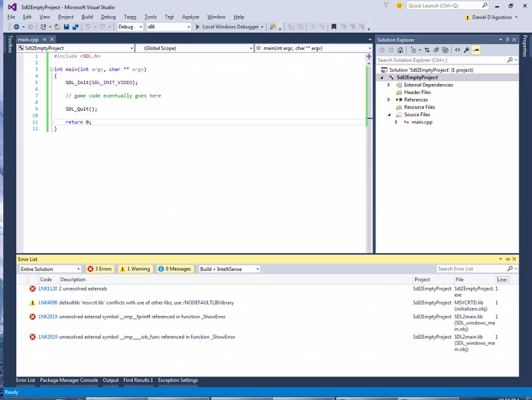Click the LNK1120 error code link

tap(48, 289)
